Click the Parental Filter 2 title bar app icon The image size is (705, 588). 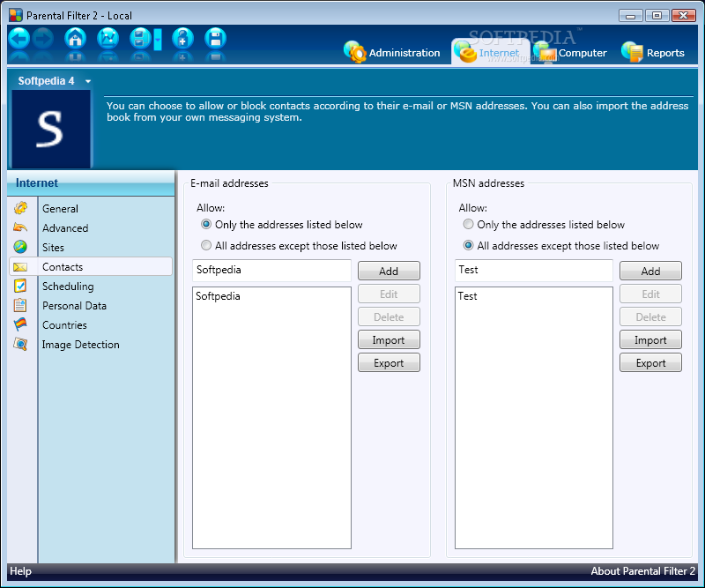16,15
